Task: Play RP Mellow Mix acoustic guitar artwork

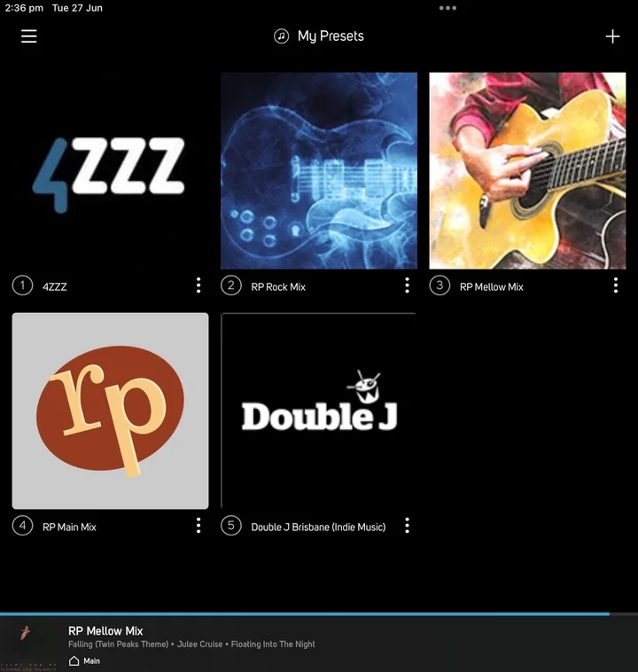Action: pos(527,170)
